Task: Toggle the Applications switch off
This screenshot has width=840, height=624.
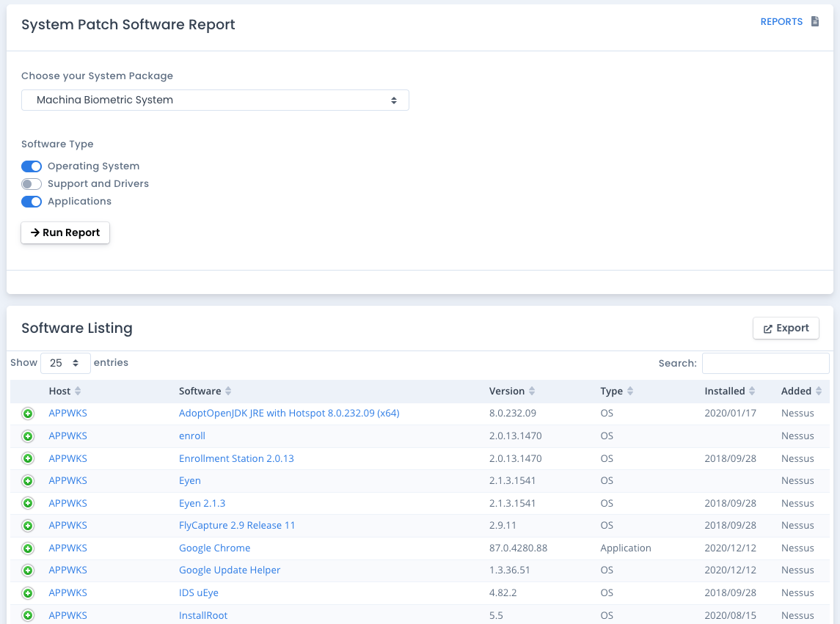Action: [32, 202]
